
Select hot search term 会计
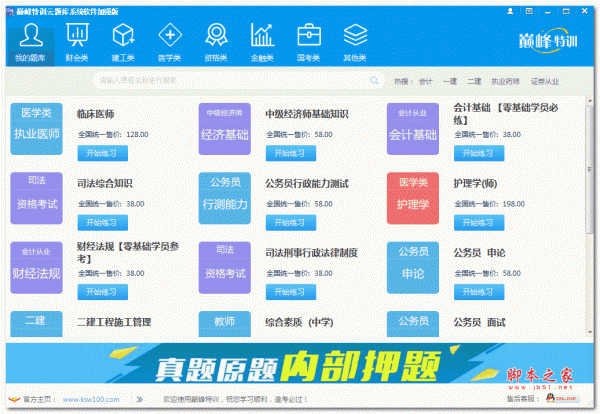[425, 81]
